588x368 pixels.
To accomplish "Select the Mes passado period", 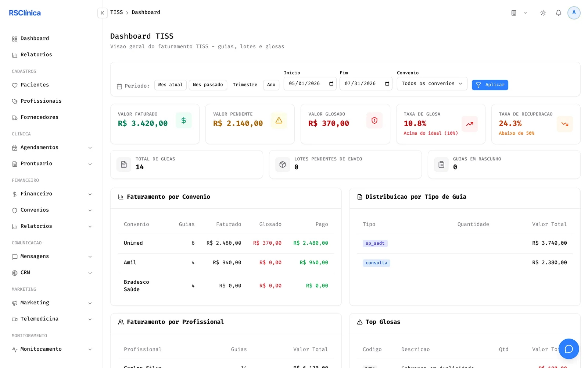I will [208, 85].
